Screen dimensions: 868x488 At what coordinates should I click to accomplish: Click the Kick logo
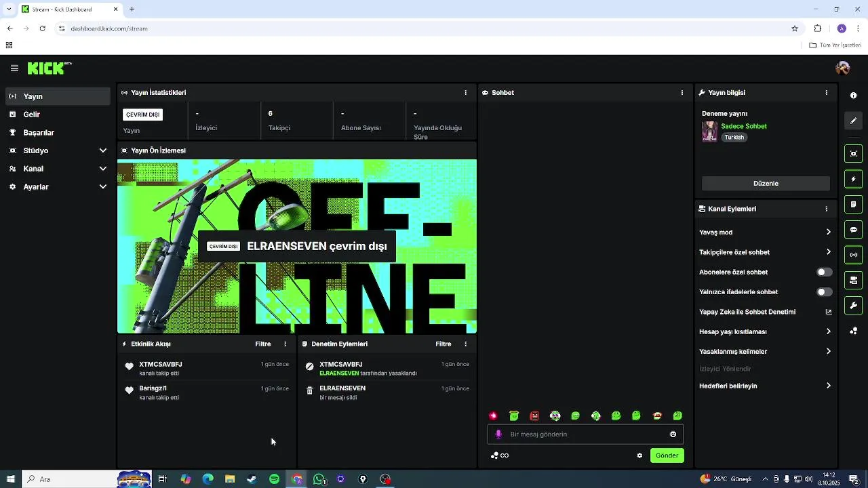50,68
